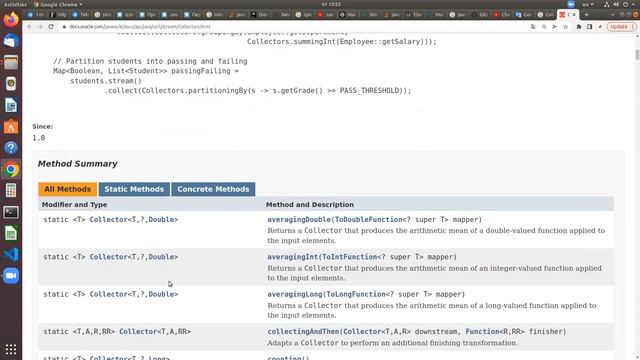Open LibreOffice Calc from the dock
This screenshot has height=360, width=640.
[11, 233]
